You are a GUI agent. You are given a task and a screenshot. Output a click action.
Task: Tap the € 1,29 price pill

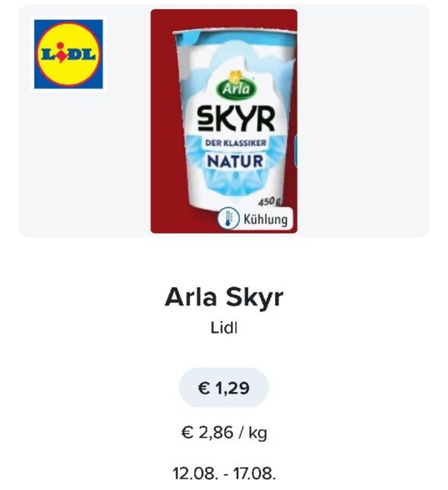224,387
